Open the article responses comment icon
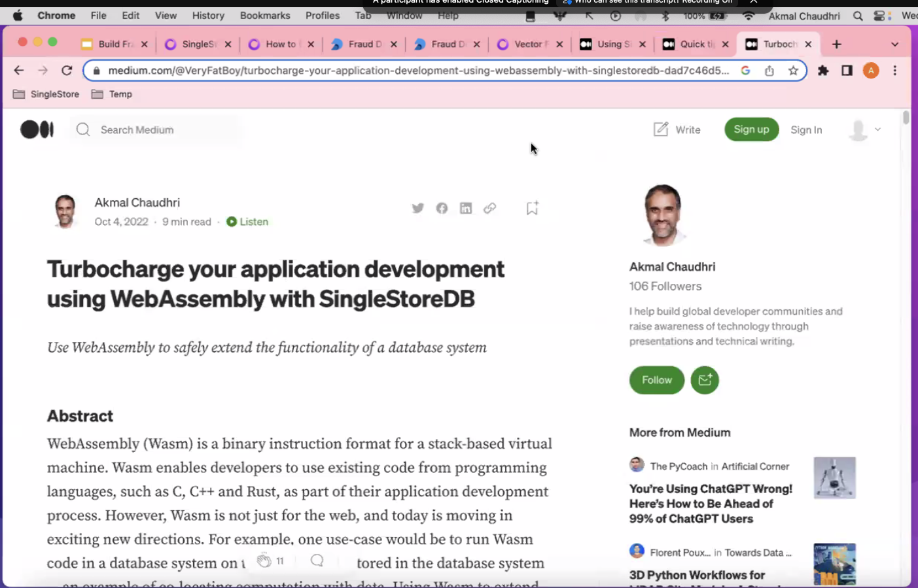Image resolution: width=918 pixels, height=588 pixels. 317,561
